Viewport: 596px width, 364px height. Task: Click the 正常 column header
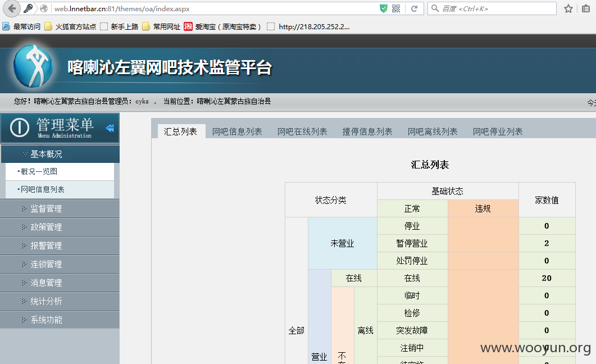(x=412, y=208)
